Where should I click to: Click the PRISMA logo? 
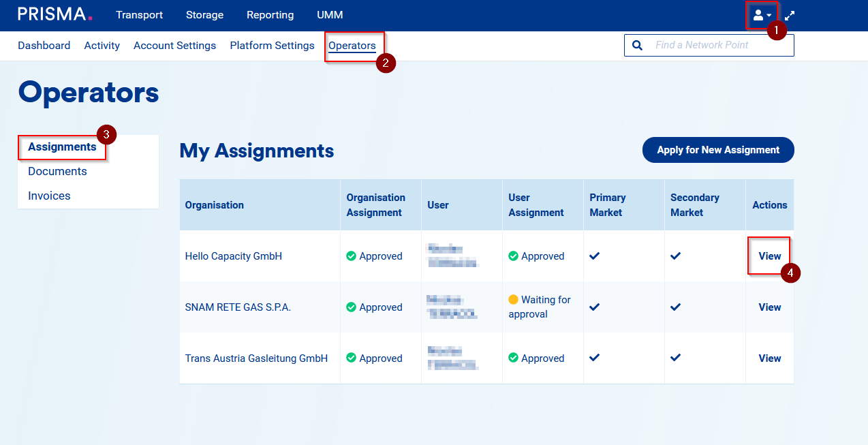click(55, 14)
